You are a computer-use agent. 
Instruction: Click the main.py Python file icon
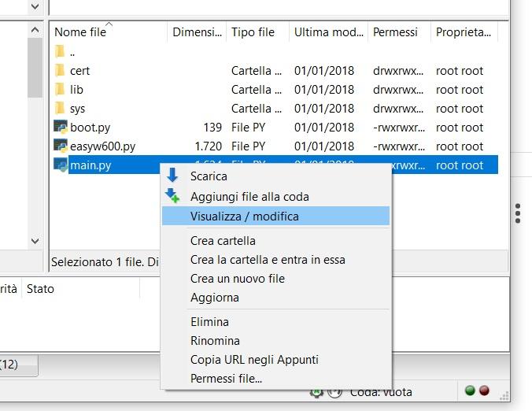tap(61, 165)
